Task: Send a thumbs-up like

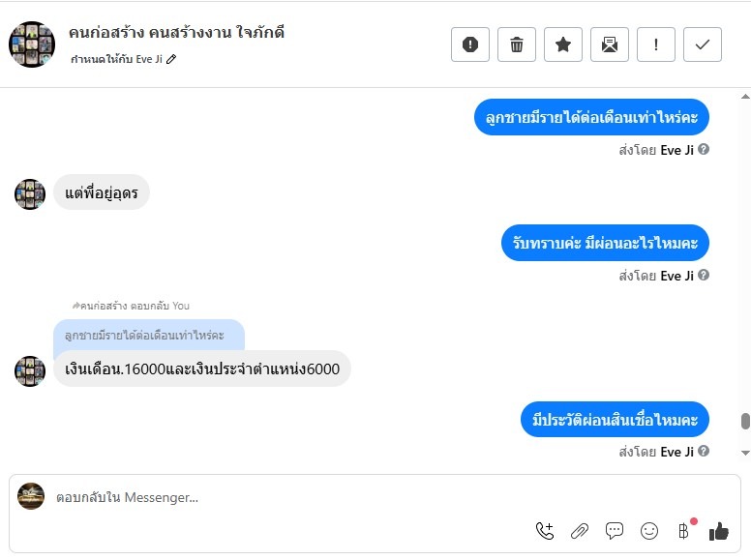Action: point(718,530)
